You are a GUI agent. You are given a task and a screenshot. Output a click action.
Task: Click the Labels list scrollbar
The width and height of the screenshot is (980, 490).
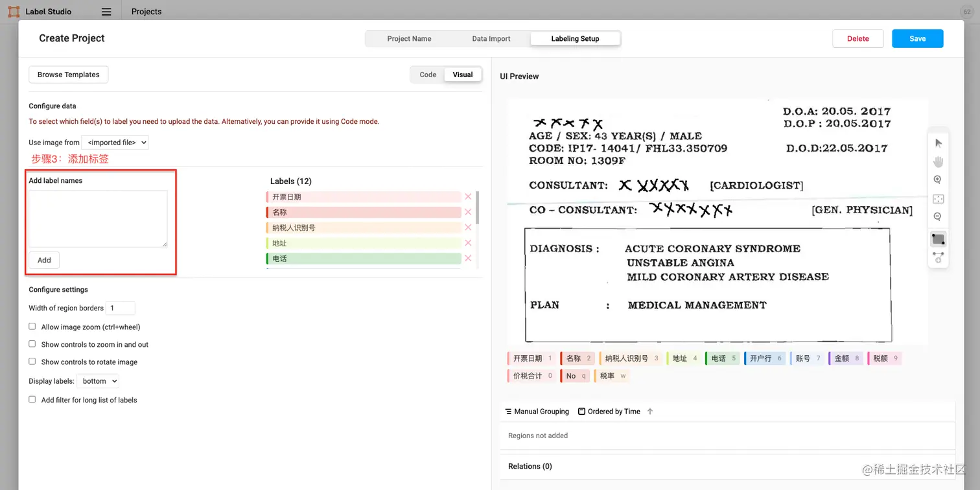click(478, 207)
